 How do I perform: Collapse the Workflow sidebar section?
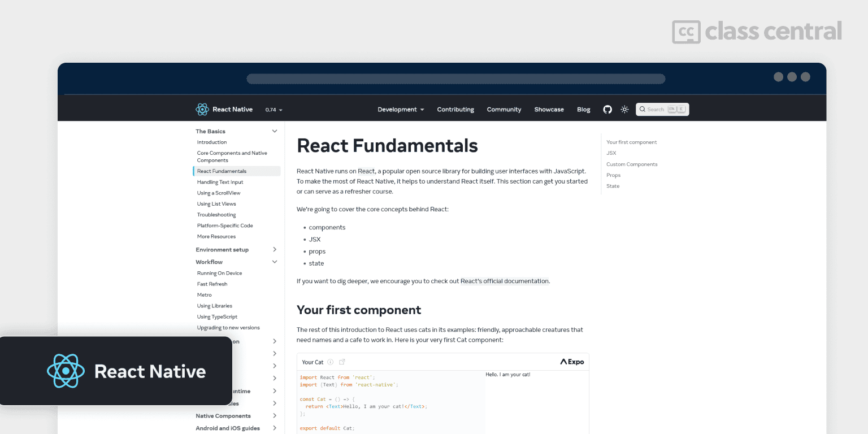(275, 262)
